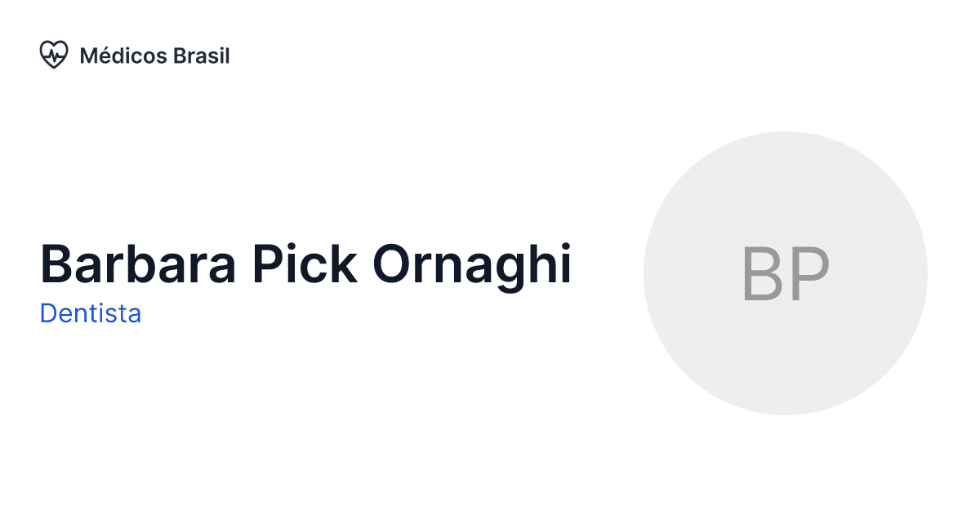Click the bottom edge of the gray avatar

click(x=785, y=411)
